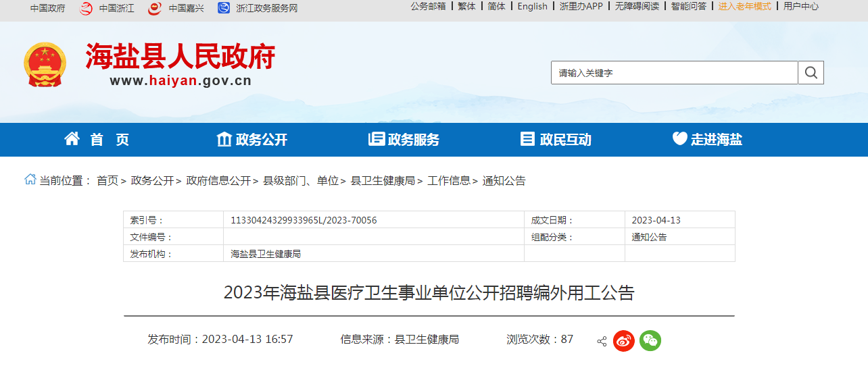Click the building icon beside 政务公开
Viewport: 868px width, 372px height.
click(224, 139)
